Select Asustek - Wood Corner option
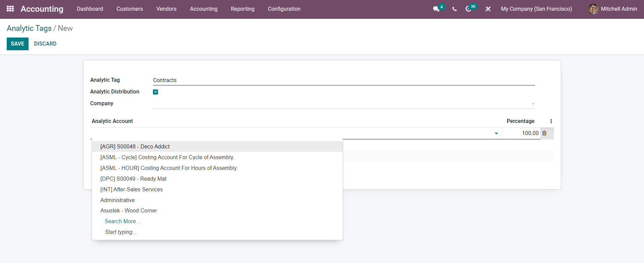Screen dimensions: 644x263 217,211
